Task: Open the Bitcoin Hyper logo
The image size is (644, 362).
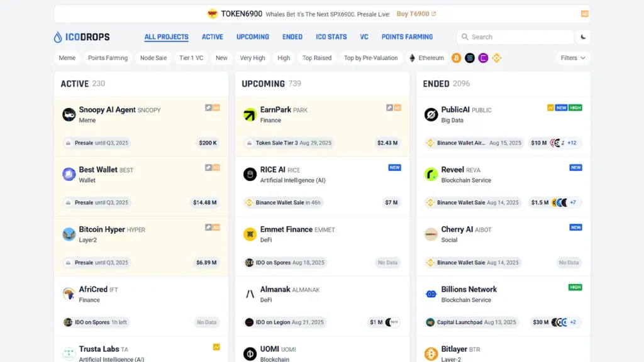Action: click(x=69, y=234)
